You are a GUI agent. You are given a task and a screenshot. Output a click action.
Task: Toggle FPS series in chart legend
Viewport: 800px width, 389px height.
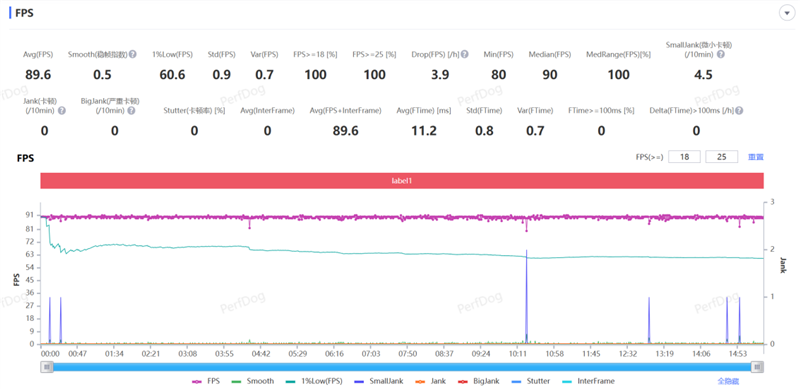206,381
